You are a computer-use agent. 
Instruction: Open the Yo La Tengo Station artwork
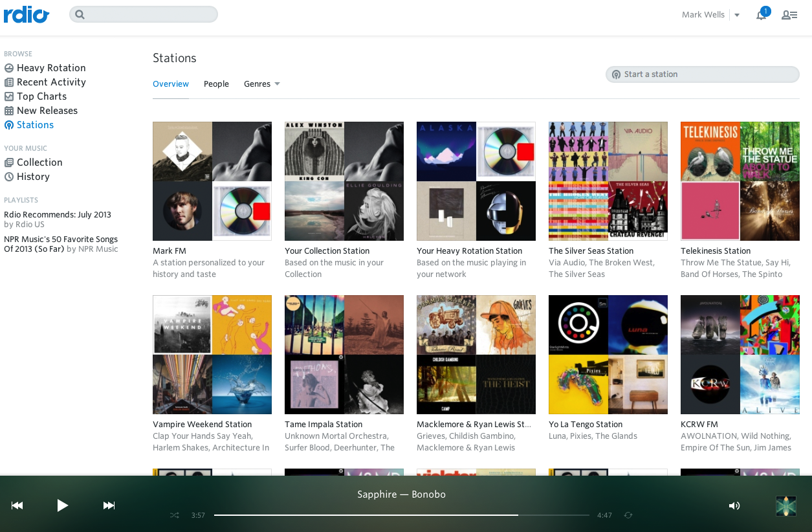click(608, 355)
